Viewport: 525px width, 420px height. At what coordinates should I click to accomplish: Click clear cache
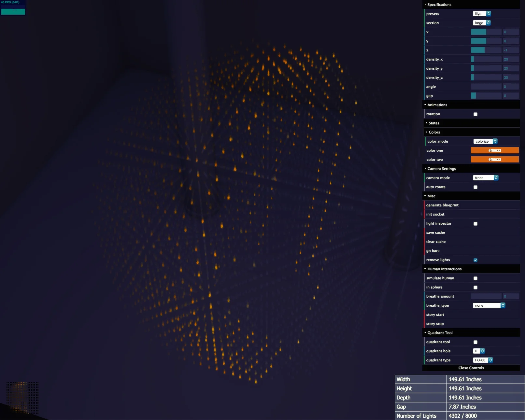pyautogui.click(x=472, y=242)
